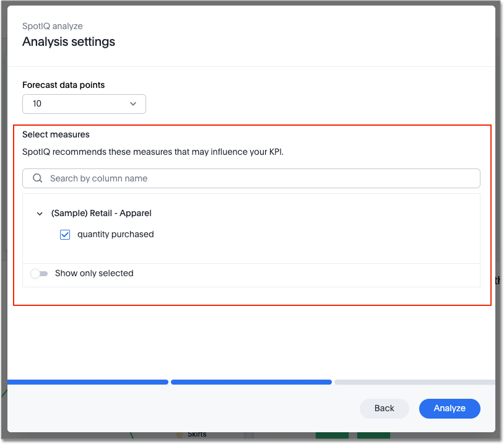The image size is (504, 444).
Task: Go back using the Back button
Action: pos(384,409)
